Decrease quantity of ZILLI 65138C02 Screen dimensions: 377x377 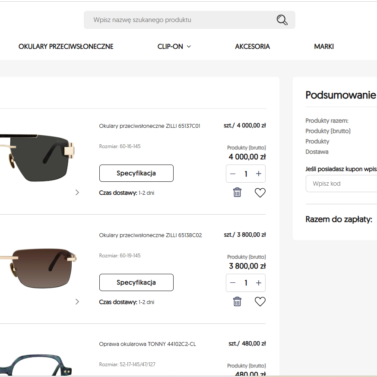point(233,283)
